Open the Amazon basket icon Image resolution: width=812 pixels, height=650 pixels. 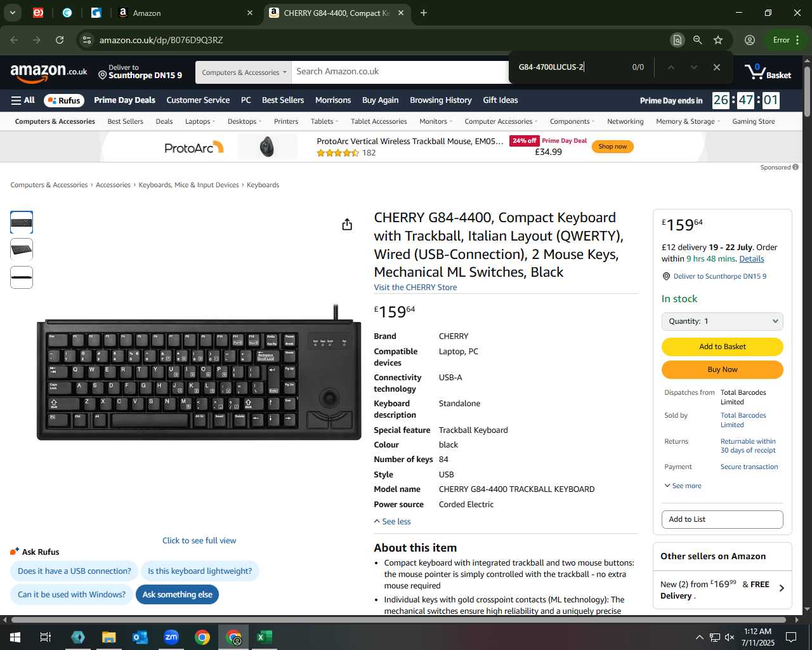[x=768, y=72]
